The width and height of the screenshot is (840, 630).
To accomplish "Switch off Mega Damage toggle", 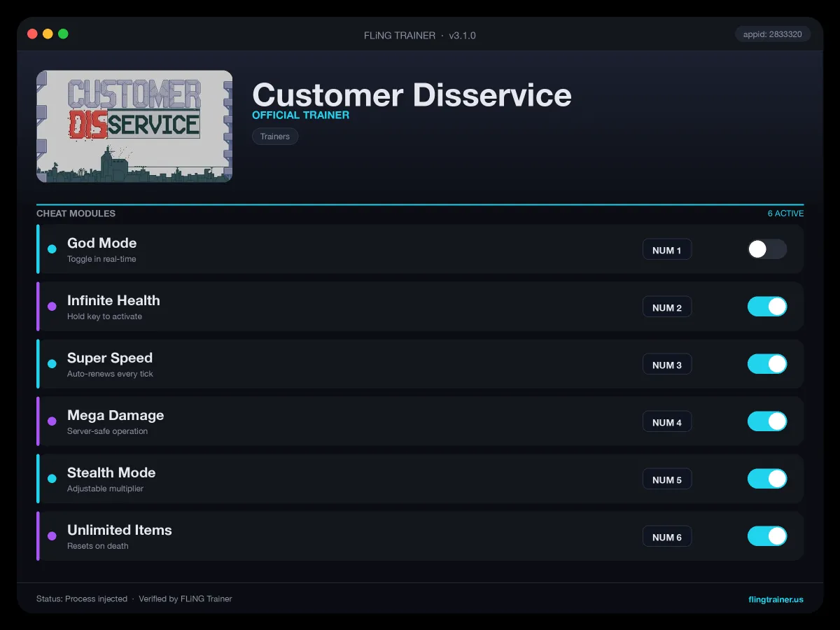I will [767, 421].
